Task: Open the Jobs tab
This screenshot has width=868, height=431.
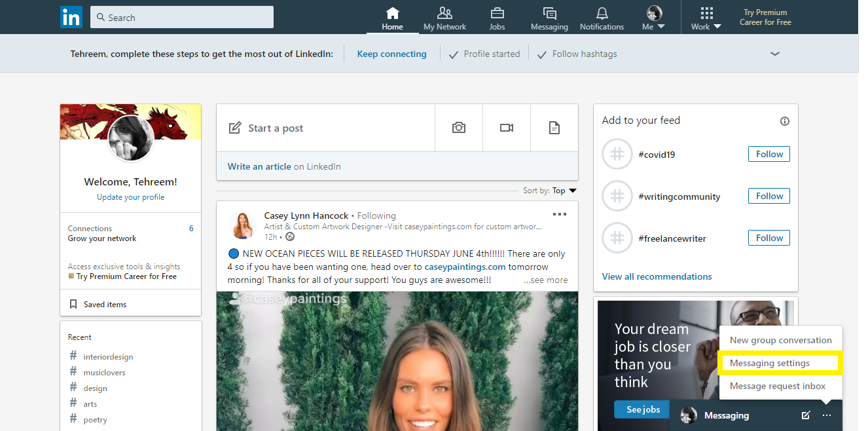Action: coord(497,18)
